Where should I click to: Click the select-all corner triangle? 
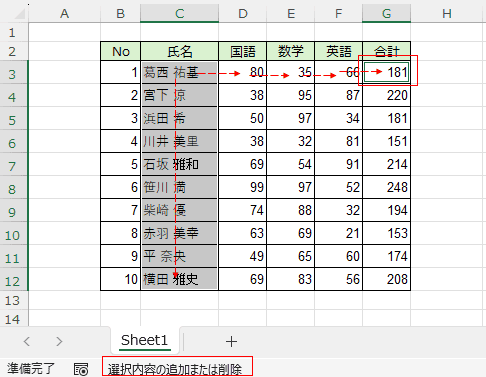(19, 14)
